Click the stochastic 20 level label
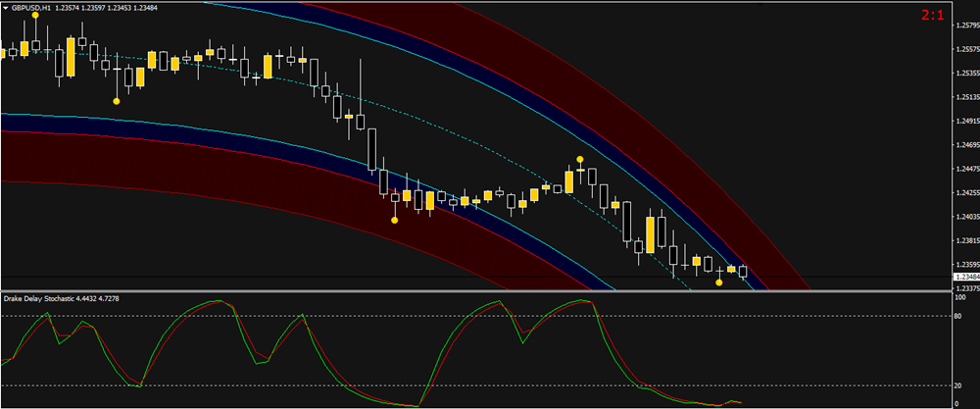The image size is (980, 409). pyautogui.click(x=956, y=384)
